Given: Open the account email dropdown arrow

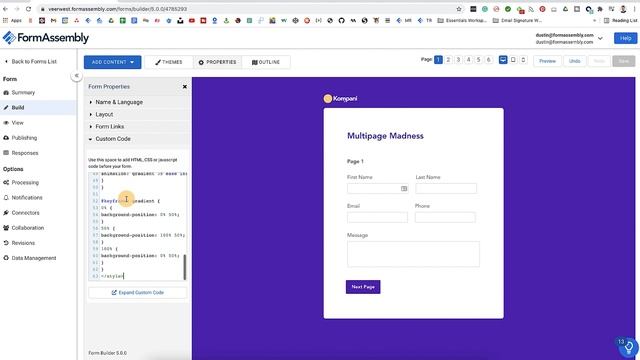Looking at the screenshot, I should 600,38.
